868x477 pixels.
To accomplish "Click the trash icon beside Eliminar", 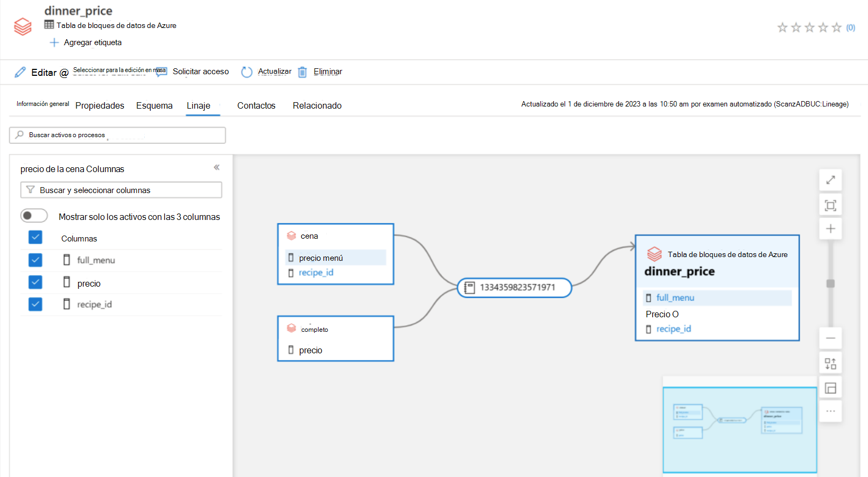I will click(302, 72).
